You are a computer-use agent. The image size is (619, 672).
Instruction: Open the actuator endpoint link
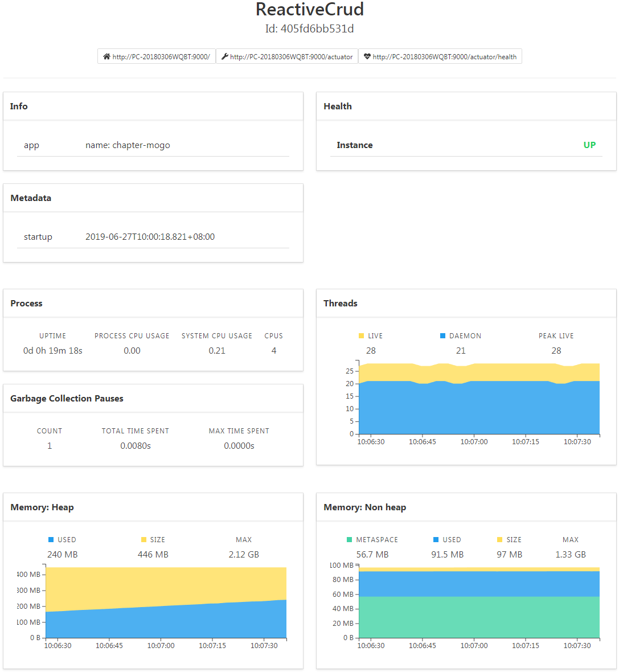click(x=290, y=56)
